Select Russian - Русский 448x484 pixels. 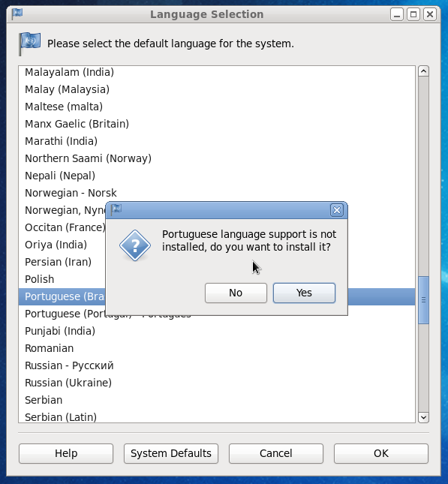pyautogui.click(x=217, y=366)
